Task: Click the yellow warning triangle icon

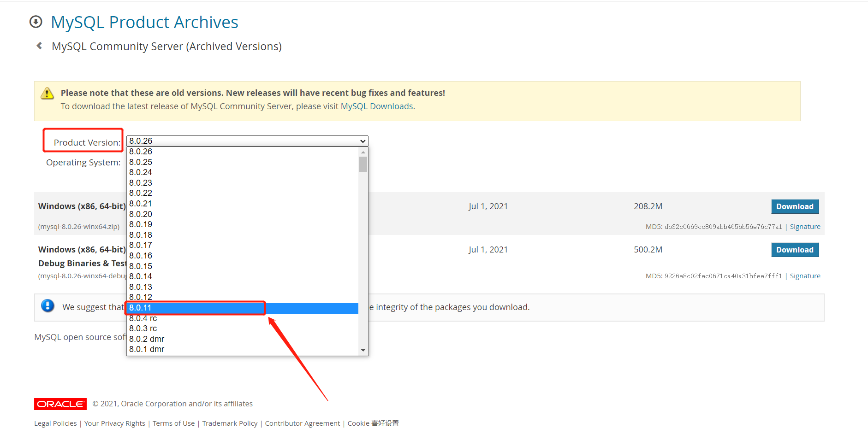Action: (47, 93)
